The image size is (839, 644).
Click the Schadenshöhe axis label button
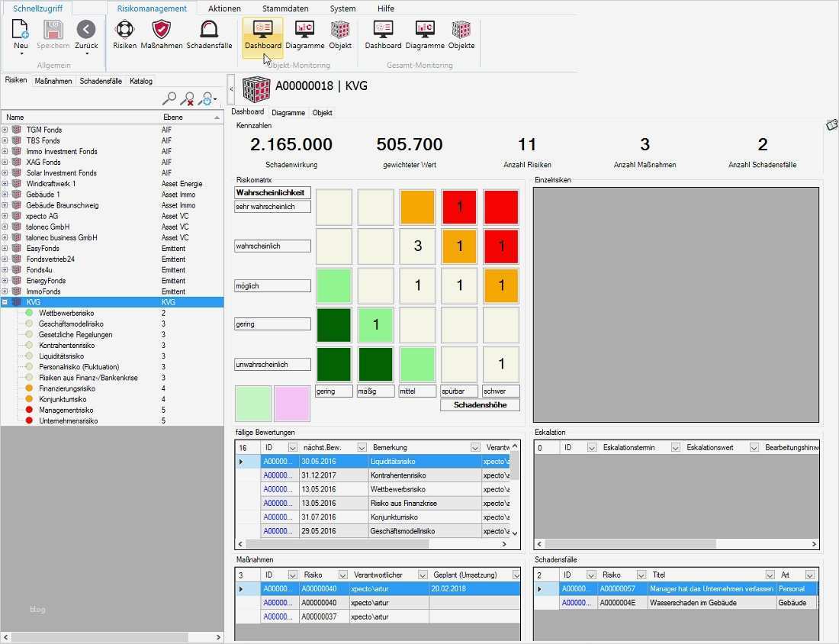pyautogui.click(x=480, y=405)
